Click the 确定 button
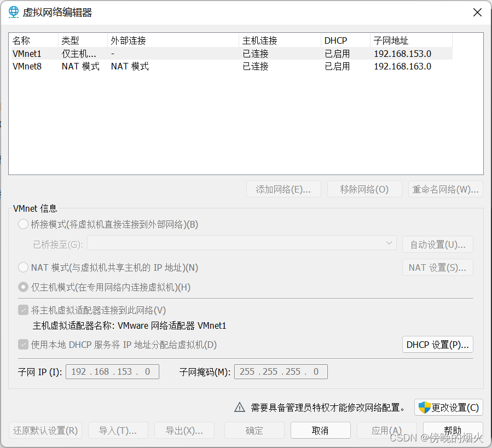492x448 pixels. tap(254, 430)
